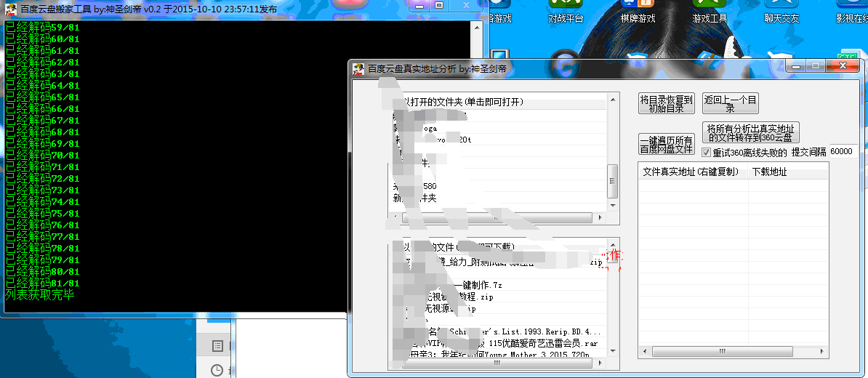Image resolution: width=868 pixels, height=378 pixels.
Task: Open the folder ending in 580
Action: (498, 187)
